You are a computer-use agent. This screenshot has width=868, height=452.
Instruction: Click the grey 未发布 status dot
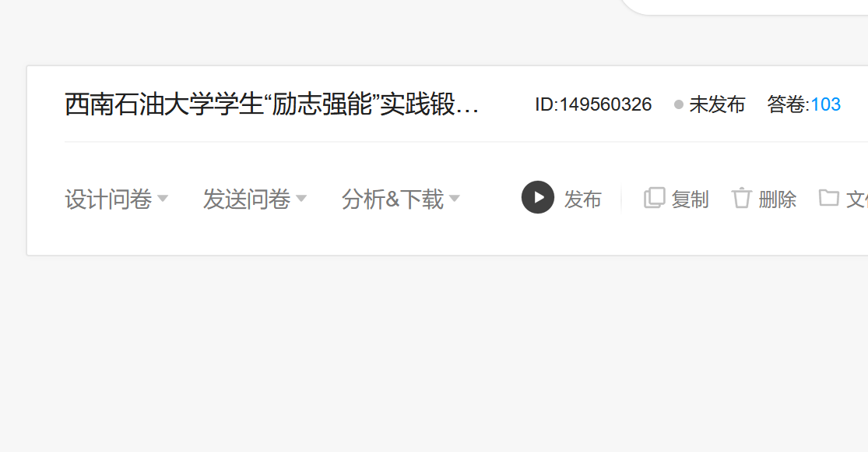coord(678,104)
